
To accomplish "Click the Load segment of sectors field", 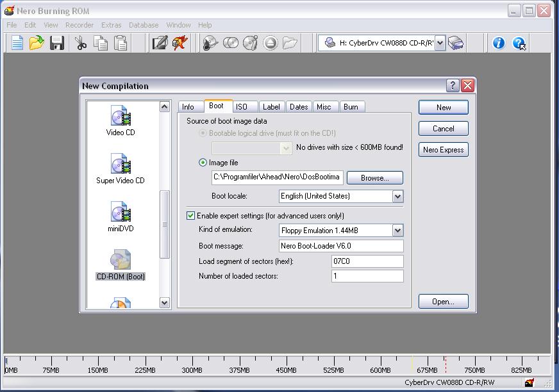I will (x=367, y=261).
